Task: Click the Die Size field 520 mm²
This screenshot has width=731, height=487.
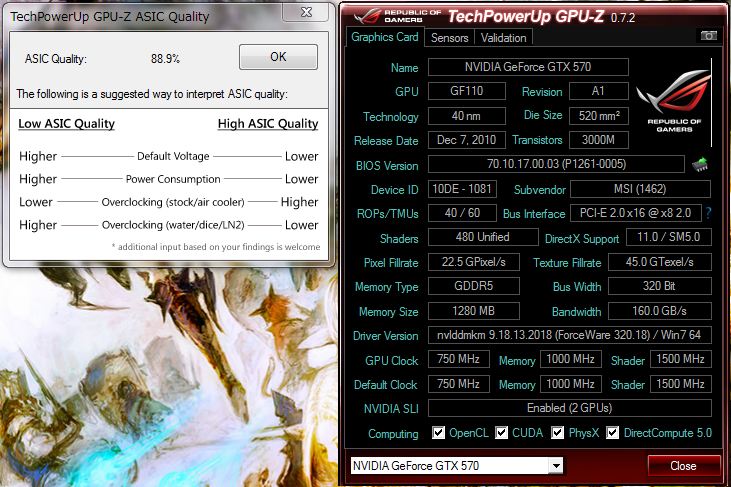Action: tap(599, 116)
